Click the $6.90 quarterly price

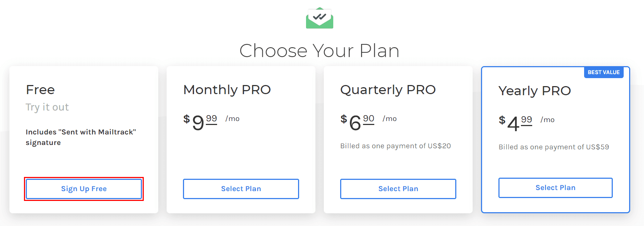point(358,122)
